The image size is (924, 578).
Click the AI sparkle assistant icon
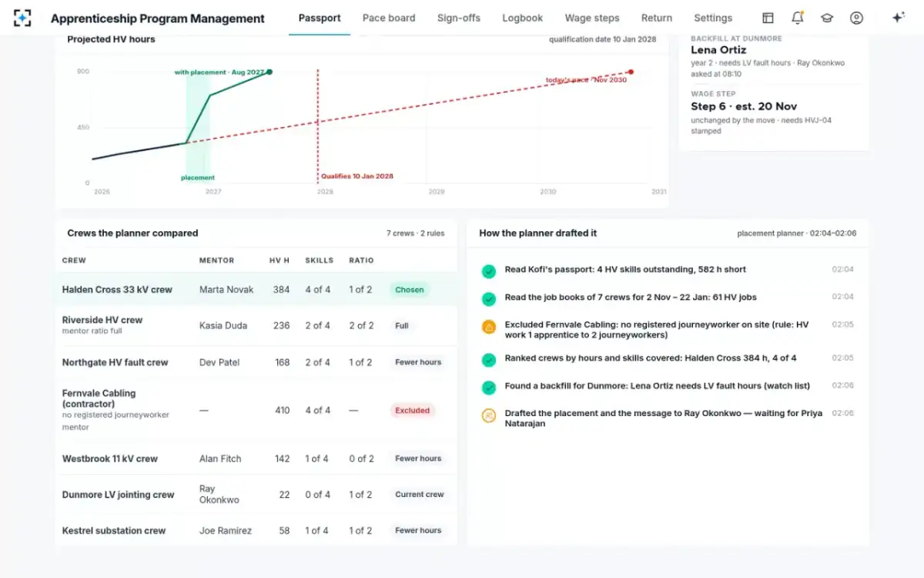(898, 18)
